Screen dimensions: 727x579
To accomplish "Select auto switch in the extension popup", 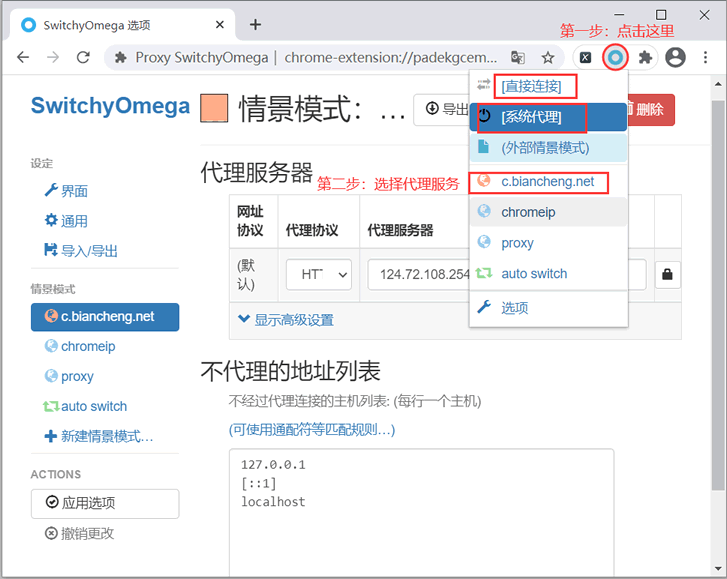I will click(x=534, y=274).
